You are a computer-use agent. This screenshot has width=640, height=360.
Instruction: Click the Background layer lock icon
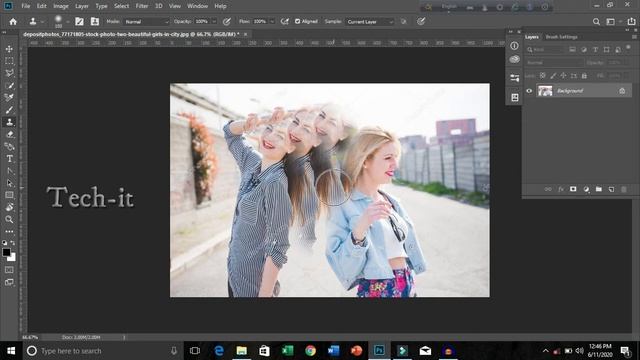click(622, 91)
